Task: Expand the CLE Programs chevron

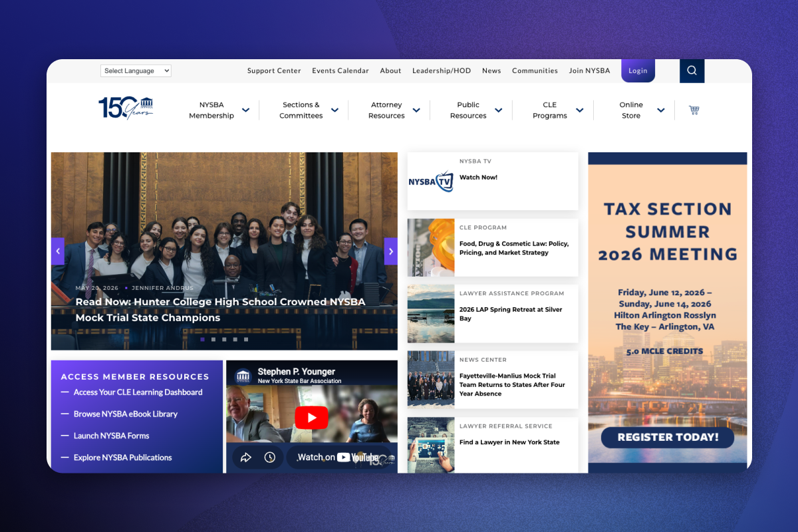Action: click(x=579, y=110)
